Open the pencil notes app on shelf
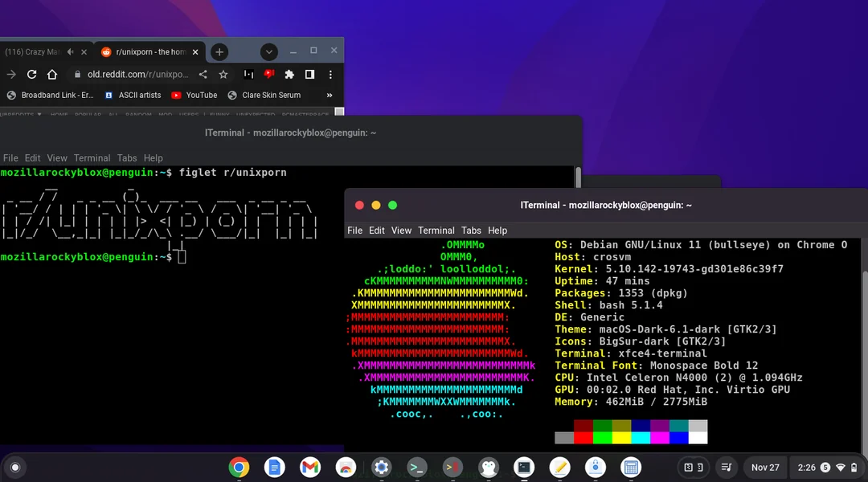Viewport: 868px width, 482px height. click(x=559, y=468)
